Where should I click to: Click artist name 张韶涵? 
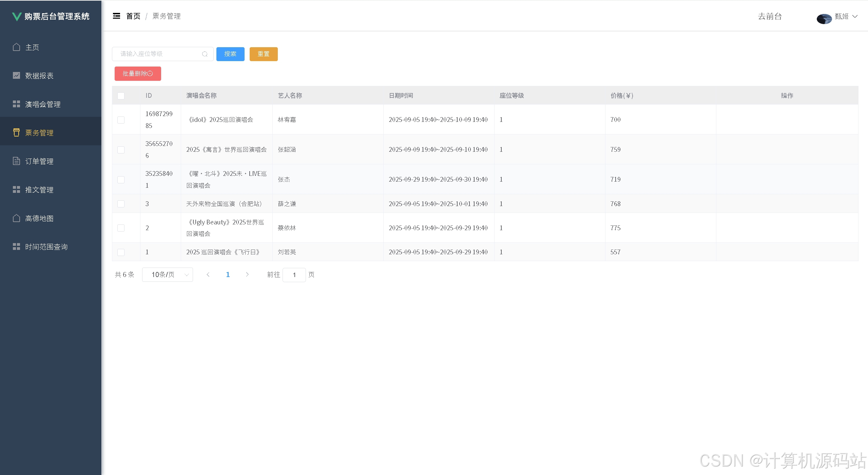(x=287, y=149)
